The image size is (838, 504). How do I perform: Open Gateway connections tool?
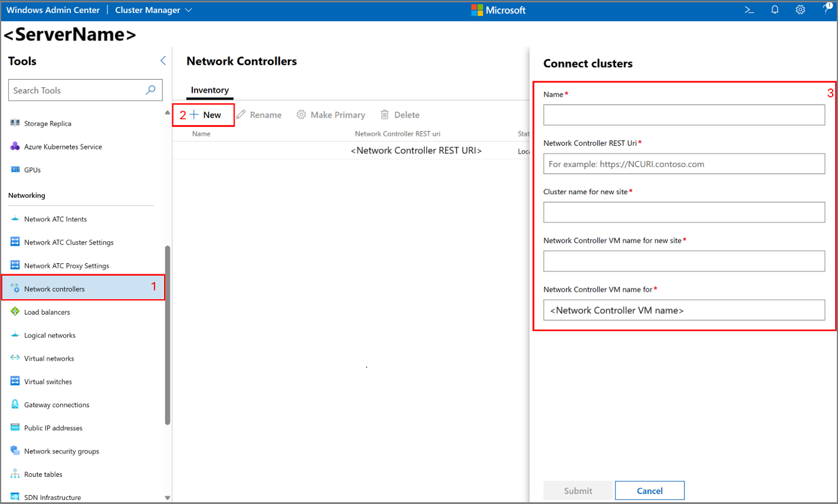click(x=57, y=405)
